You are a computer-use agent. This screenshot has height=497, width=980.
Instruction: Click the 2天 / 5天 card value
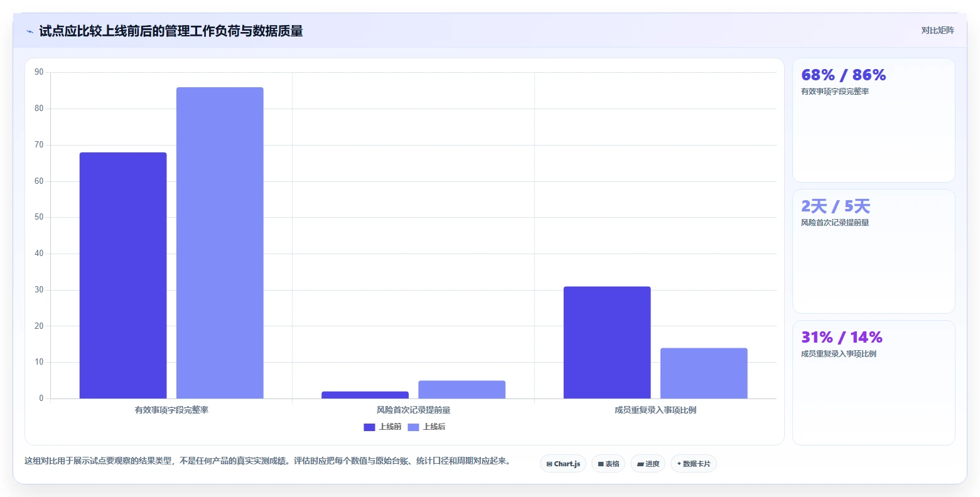click(x=836, y=206)
